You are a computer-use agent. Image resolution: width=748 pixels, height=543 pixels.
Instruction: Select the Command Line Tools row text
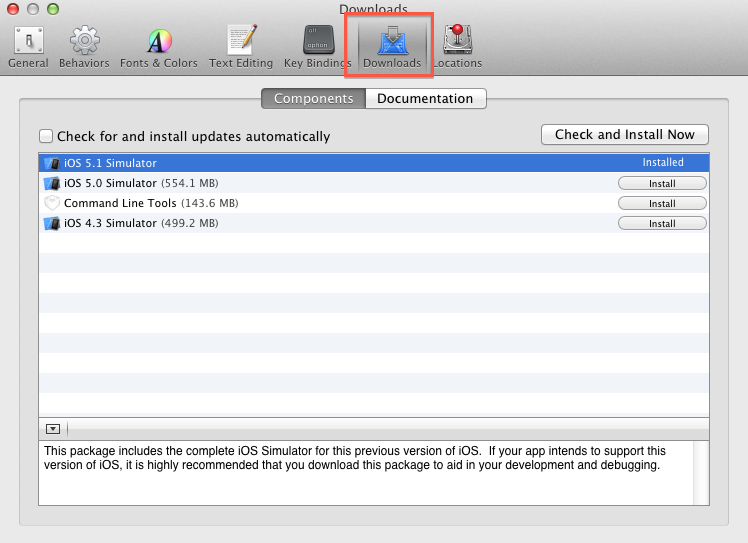[x=120, y=203]
